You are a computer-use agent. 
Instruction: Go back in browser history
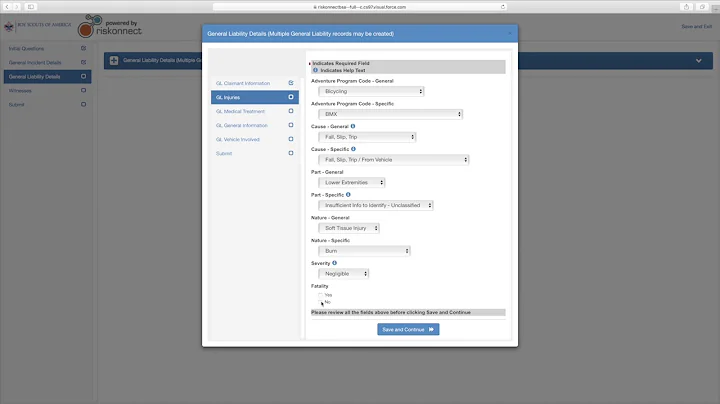pyautogui.click(x=7, y=7)
